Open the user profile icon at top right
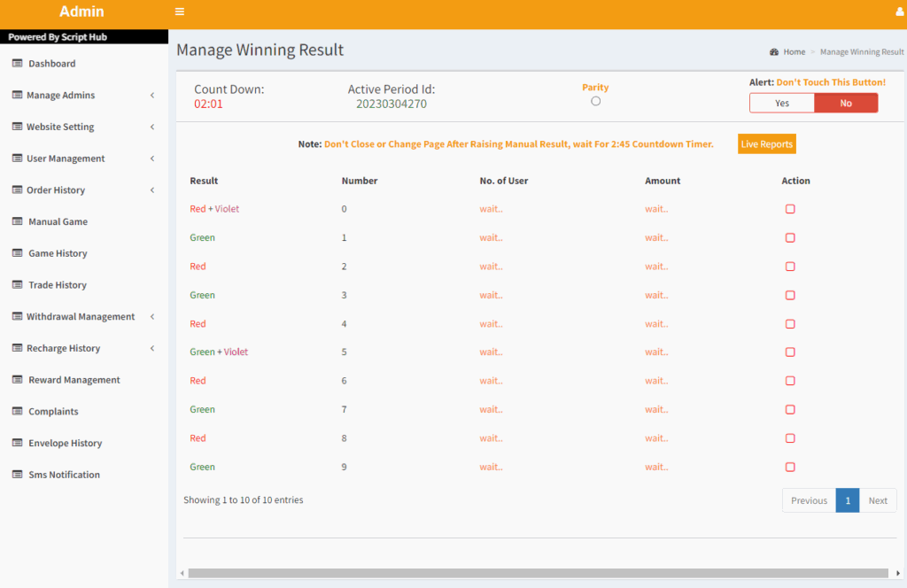Viewport: 907px width, 588px height. point(900,12)
